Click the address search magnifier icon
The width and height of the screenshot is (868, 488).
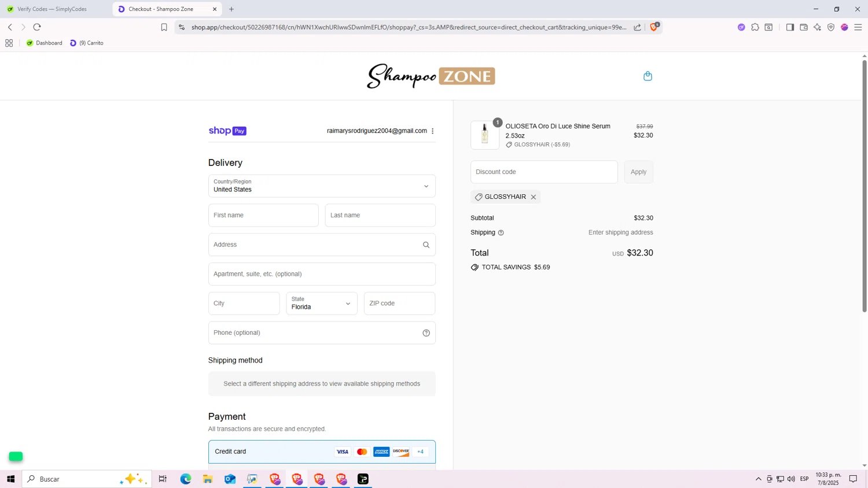click(x=426, y=245)
